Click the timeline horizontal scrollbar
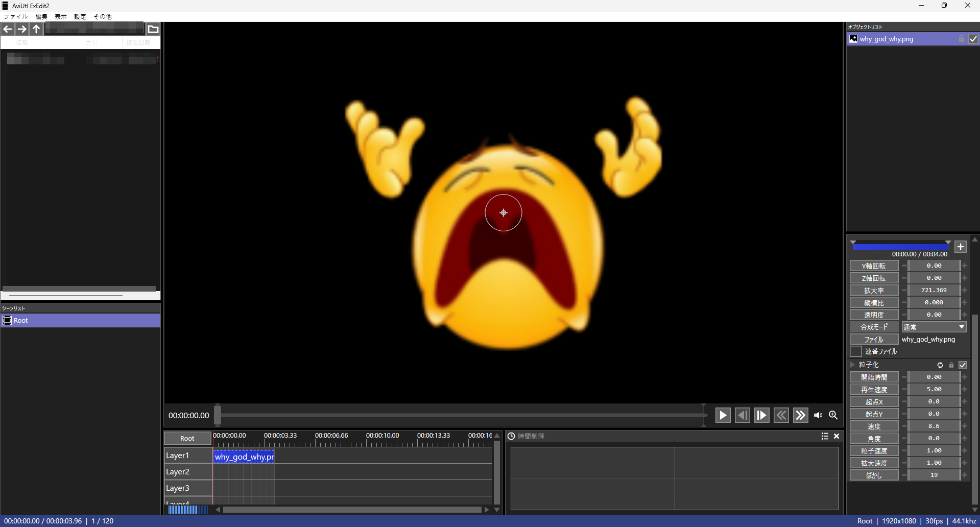Image resolution: width=980 pixels, height=527 pixels. (x=352, y=510)
